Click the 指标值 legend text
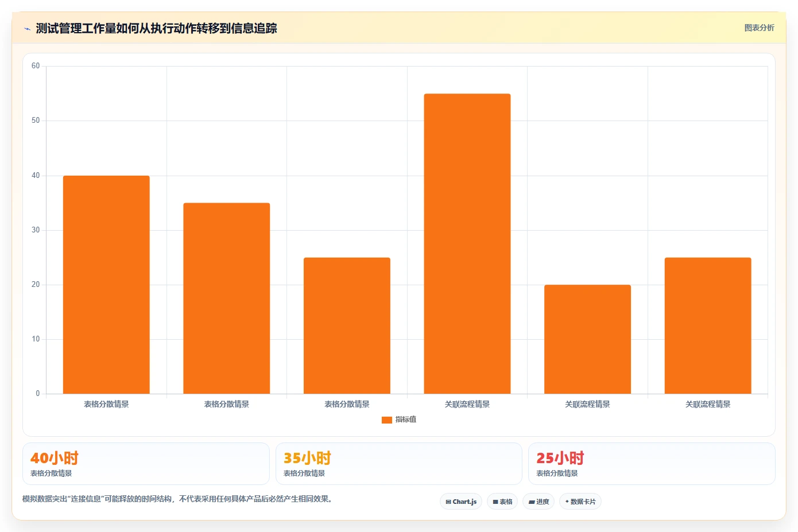 [x=406, y=420]
